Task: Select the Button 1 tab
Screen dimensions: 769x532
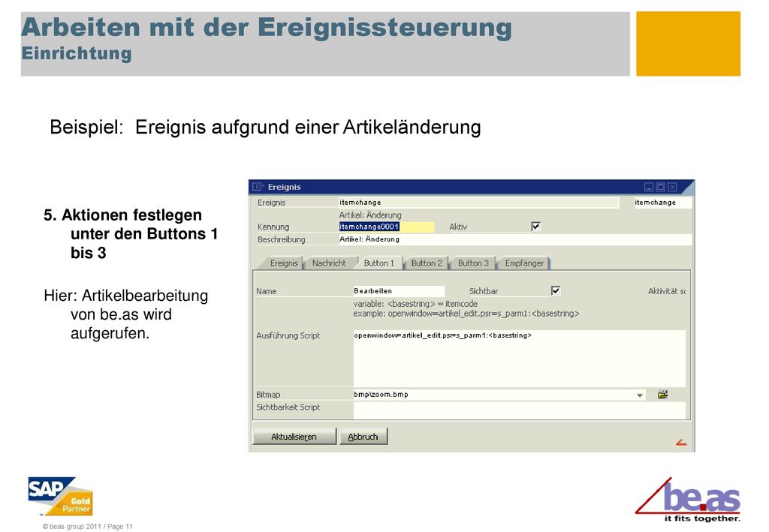Action: pos(379,263)
